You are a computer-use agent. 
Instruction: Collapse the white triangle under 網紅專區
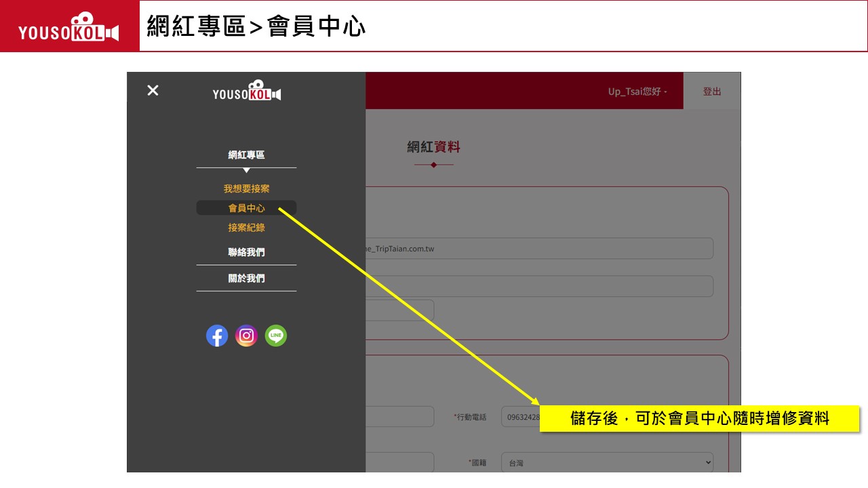pyautogui.click(x=246, y=170)
